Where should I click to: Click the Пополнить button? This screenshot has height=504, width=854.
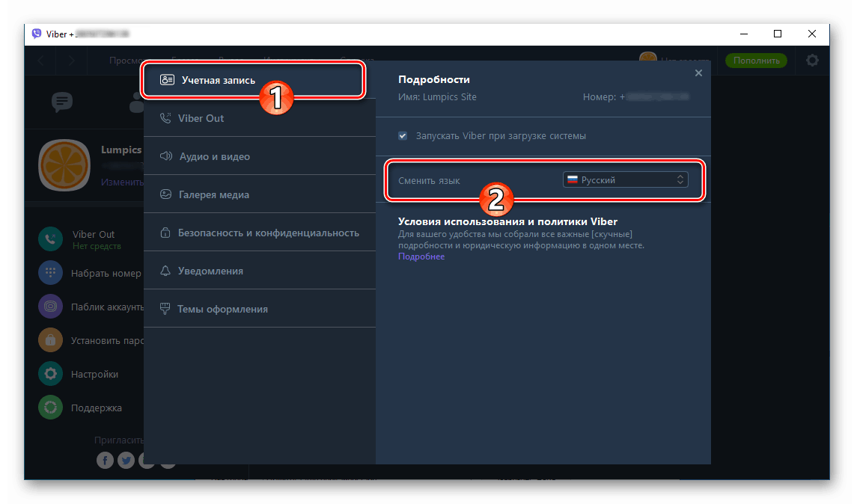tap(756, 61)
